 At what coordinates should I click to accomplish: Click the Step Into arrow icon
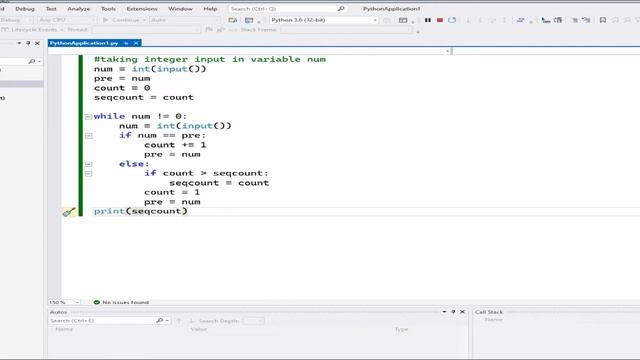point(480,20)
